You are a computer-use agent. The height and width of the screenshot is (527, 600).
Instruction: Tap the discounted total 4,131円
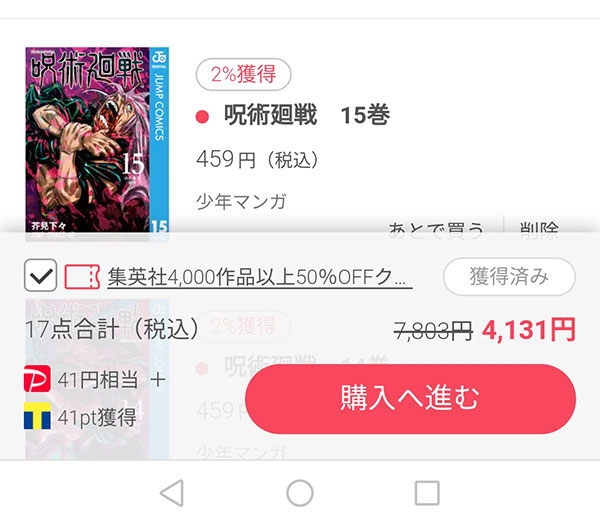click(x=528, y=330)
